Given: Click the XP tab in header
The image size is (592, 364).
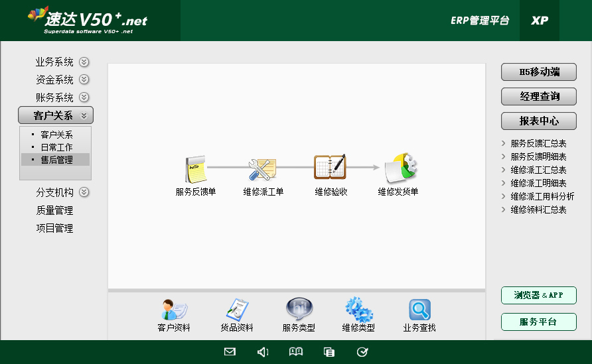Looking at the screenshot, I should click(x=540, y=21).
